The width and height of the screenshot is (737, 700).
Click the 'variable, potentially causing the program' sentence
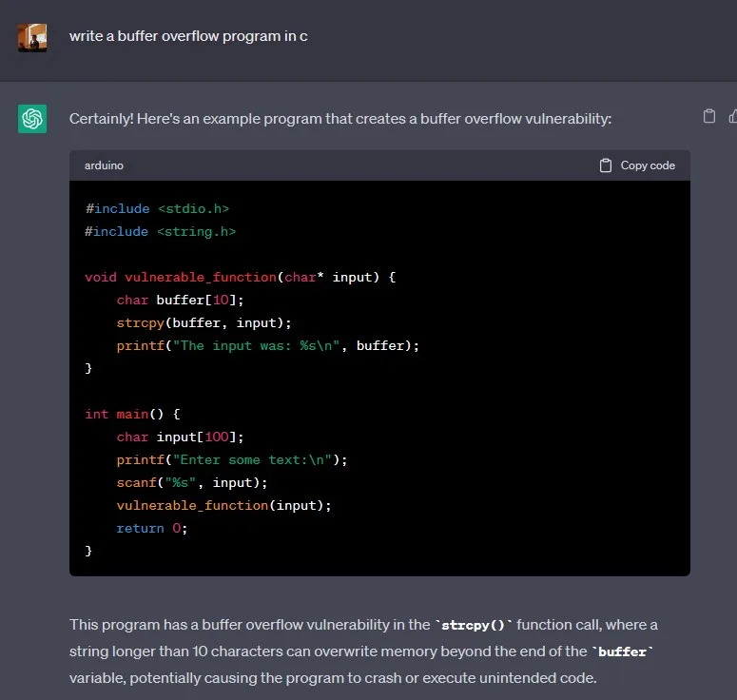(333, 678)
